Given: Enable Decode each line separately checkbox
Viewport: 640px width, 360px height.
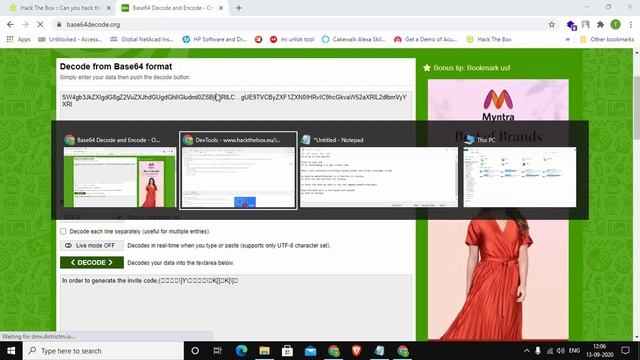Looking at the screenshot, I should (x=63, y=231).
